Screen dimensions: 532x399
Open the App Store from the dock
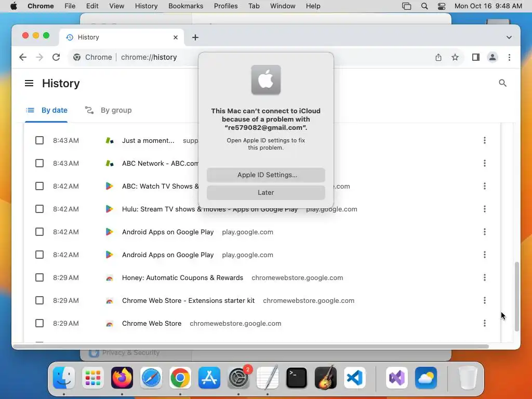(209, 378)
